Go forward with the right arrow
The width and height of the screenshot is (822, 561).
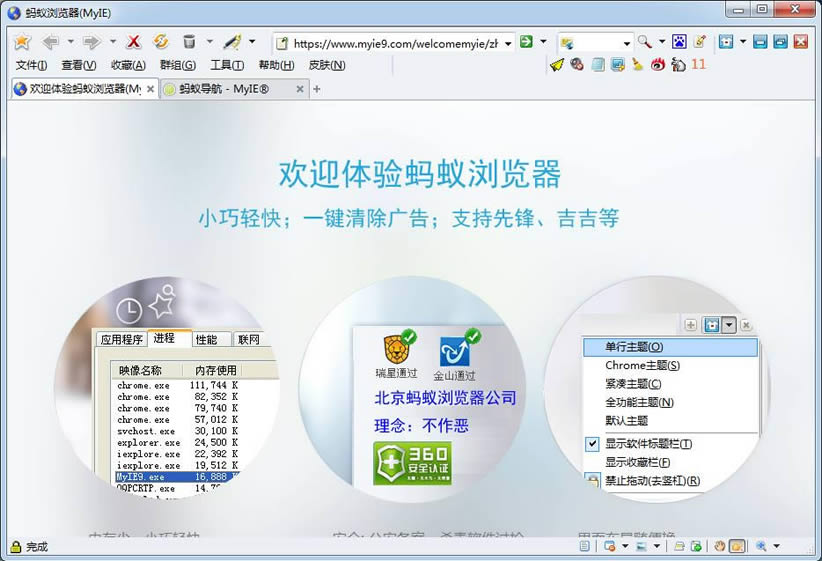pyautogui.click(x=92, y=41)
